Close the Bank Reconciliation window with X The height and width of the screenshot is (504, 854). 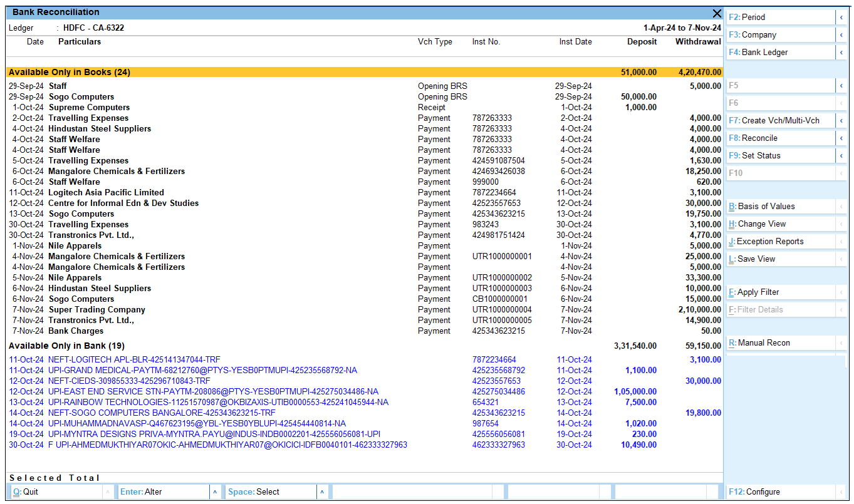717,13
